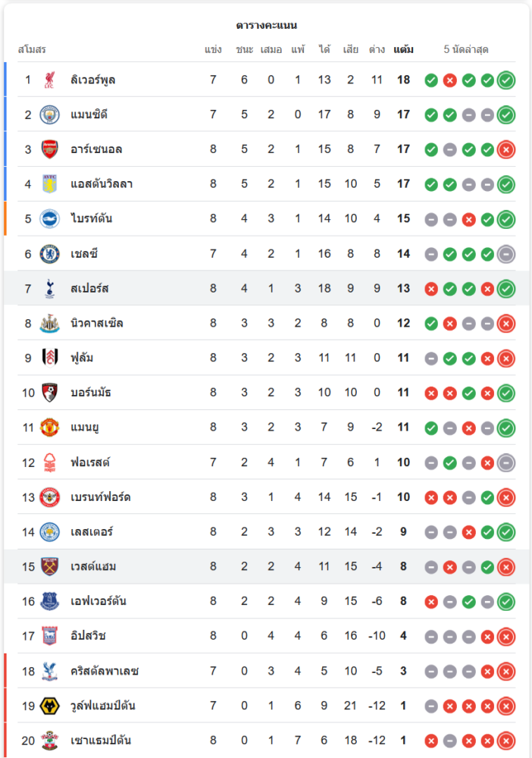Click the แต้ม points column header
The image size is (532, 758).
click(403, 50)
